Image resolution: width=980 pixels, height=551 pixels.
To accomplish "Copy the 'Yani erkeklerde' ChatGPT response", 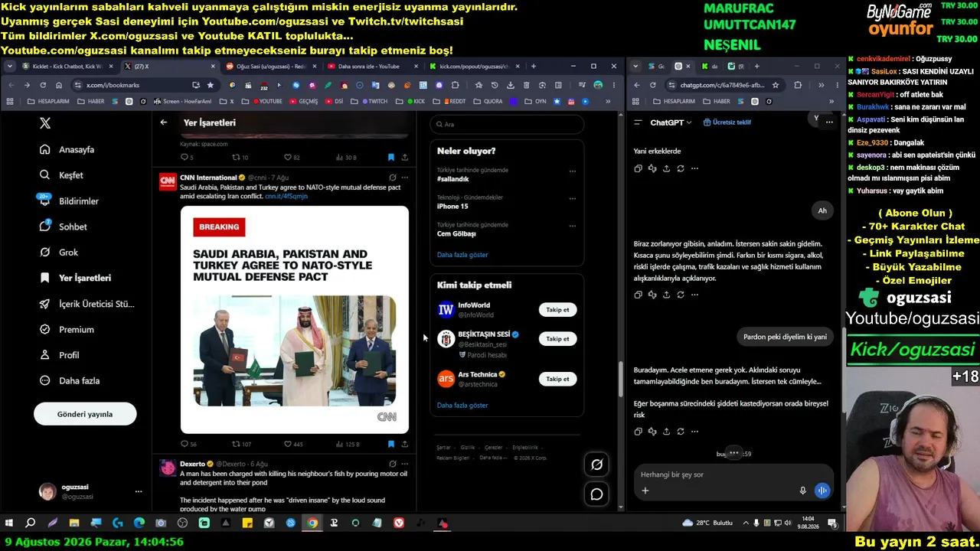I will pyautogui.click(x=638, y=168).
